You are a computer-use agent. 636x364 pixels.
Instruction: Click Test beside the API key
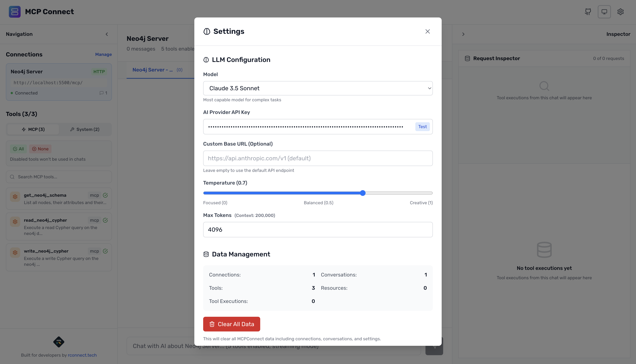point(422,127)
